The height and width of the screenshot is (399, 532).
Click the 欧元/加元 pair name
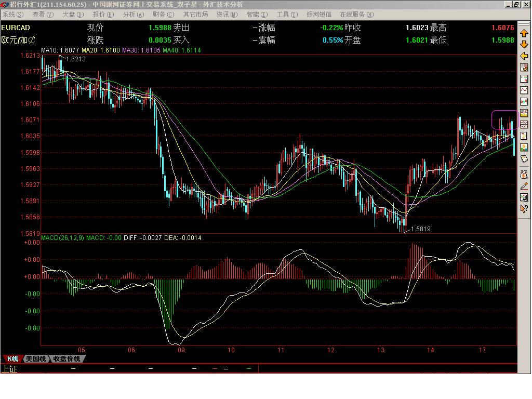[x=18, y=40]
